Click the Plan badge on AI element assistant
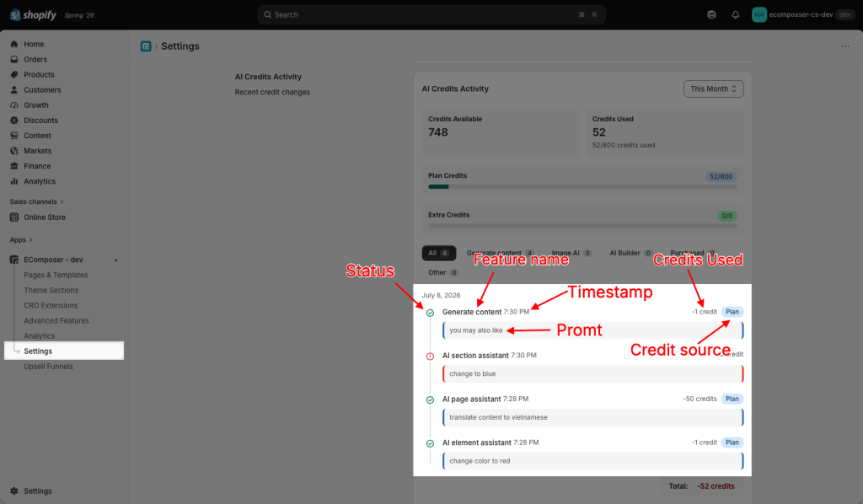This screenshot has height=504, width=863. [x=732, y=442]
